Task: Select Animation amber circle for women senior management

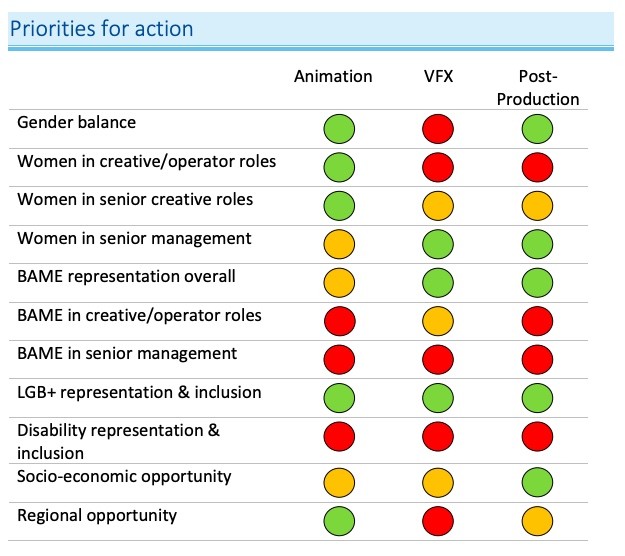Action: (x=339, y=245)
